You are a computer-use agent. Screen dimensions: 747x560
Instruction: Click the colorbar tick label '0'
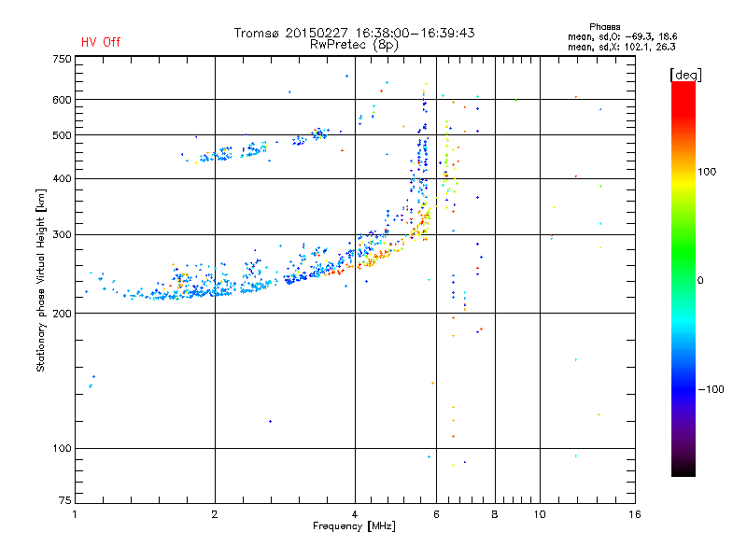[700, 281]
